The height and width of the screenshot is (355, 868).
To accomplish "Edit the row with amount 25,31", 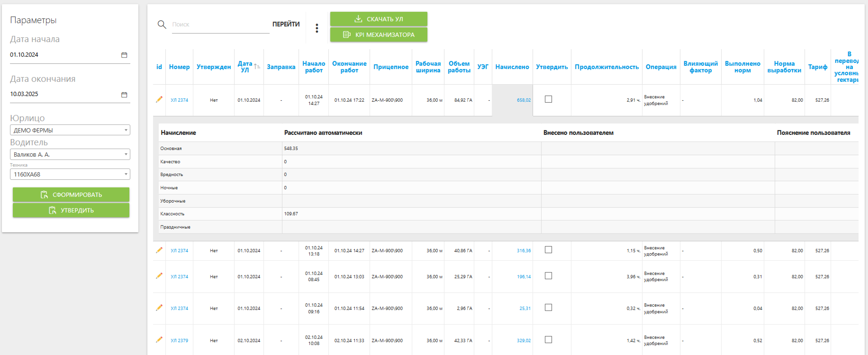I will click(x=159, y=308).
